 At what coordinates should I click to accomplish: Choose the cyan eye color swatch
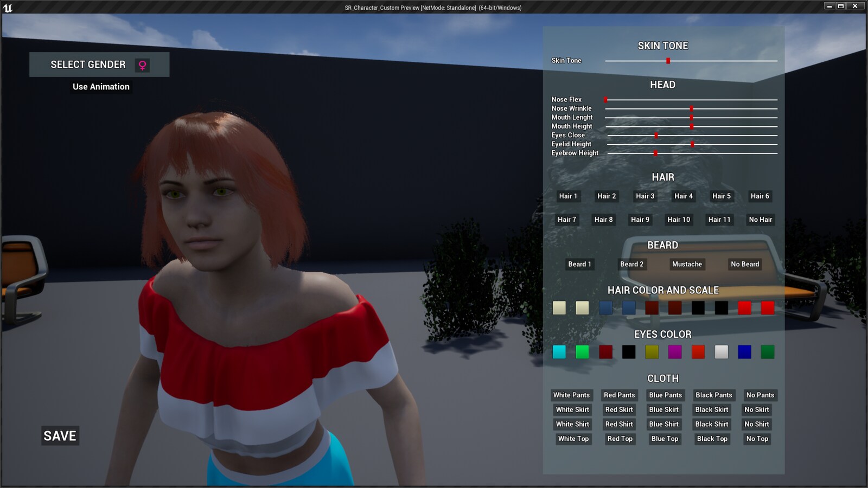559,352
